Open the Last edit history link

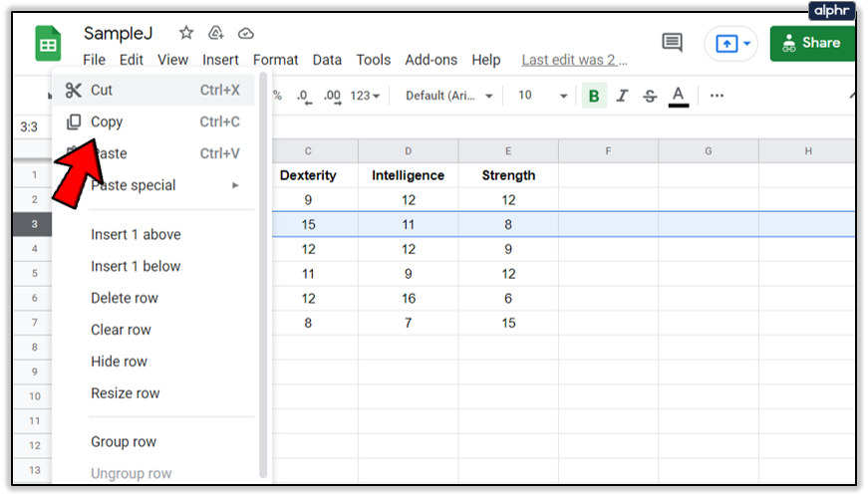point(574,60)
